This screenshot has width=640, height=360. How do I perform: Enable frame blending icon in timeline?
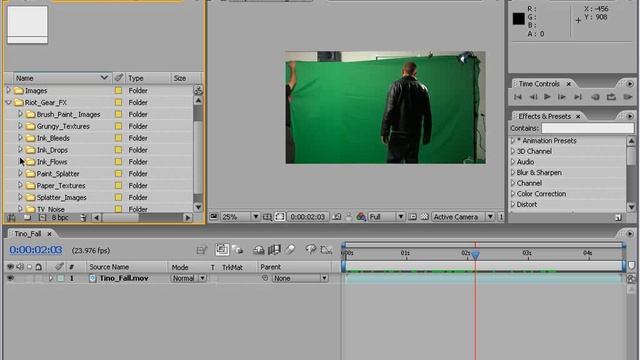274,249
